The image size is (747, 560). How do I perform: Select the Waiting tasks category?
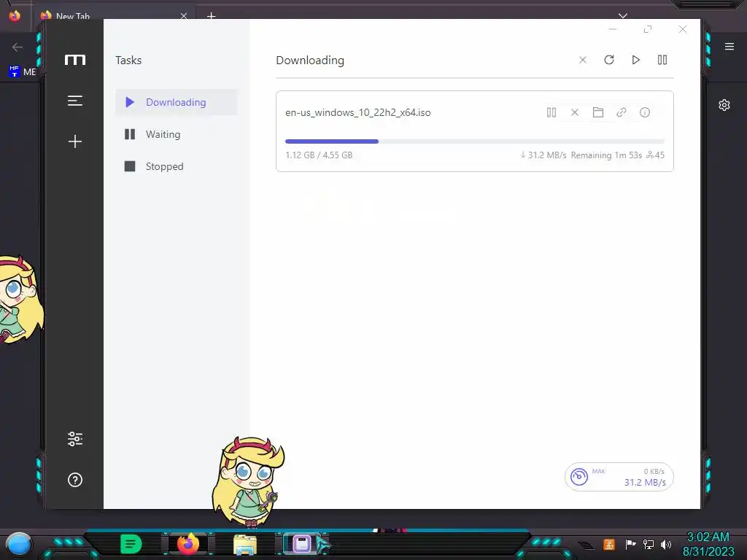click(x=177, y=134)
